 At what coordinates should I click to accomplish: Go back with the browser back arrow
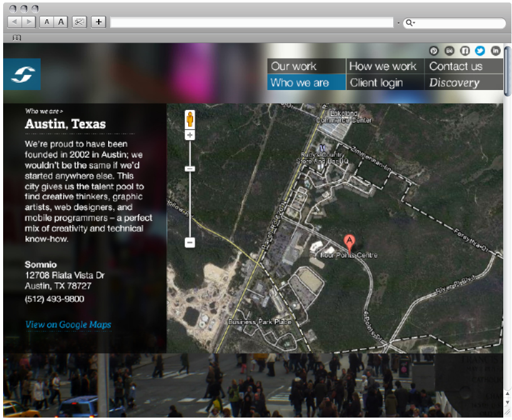point(14,22)
